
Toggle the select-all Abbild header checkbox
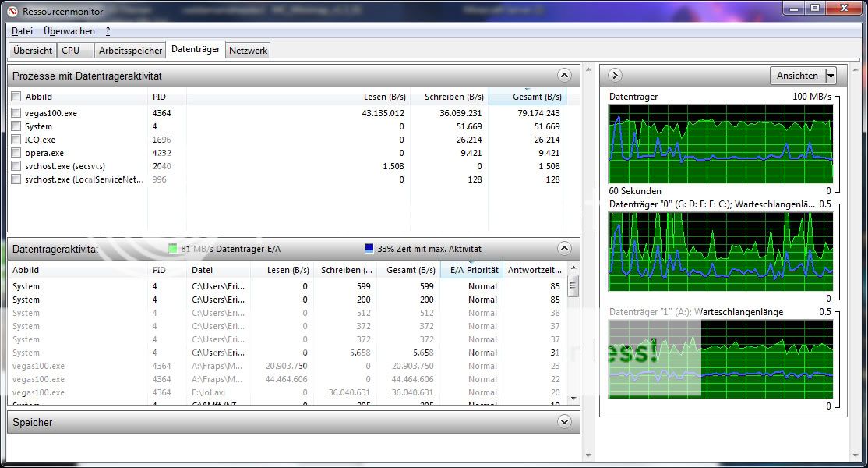pos(16,97)
